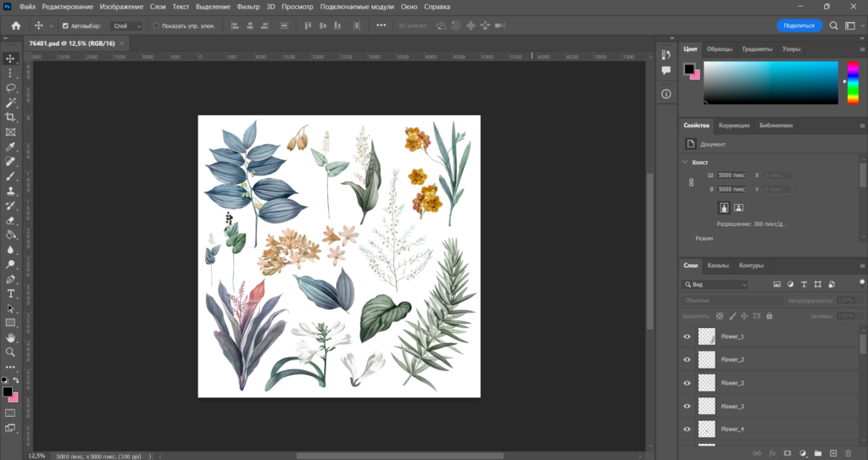The width and height of the screenshot is (868, 460).
Task: Select the Zoom tool
Action: [11, 352]
